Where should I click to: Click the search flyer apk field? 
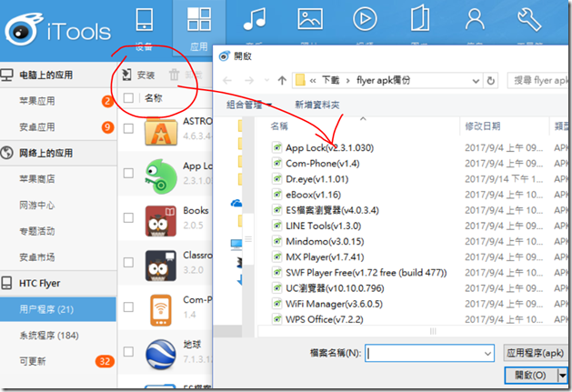(x=539, y=80)
